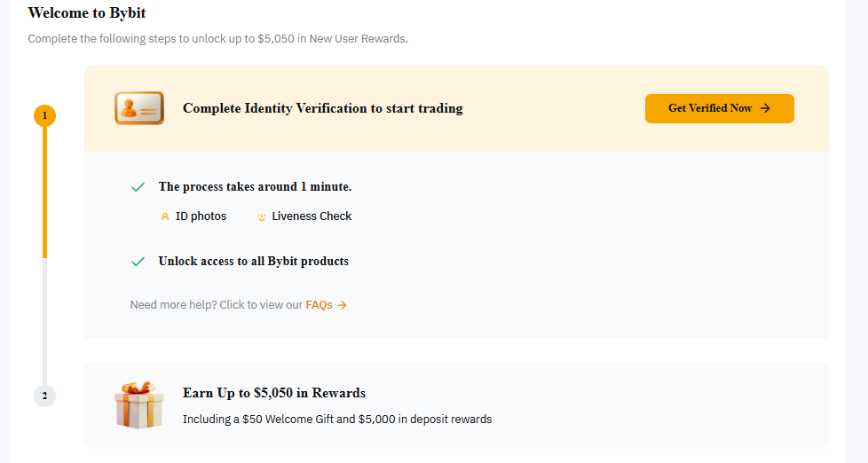Click the Complete Identity Verification heading
Image resolution: width=868 pixels, height=463 pixels.
tap(323, 108)
